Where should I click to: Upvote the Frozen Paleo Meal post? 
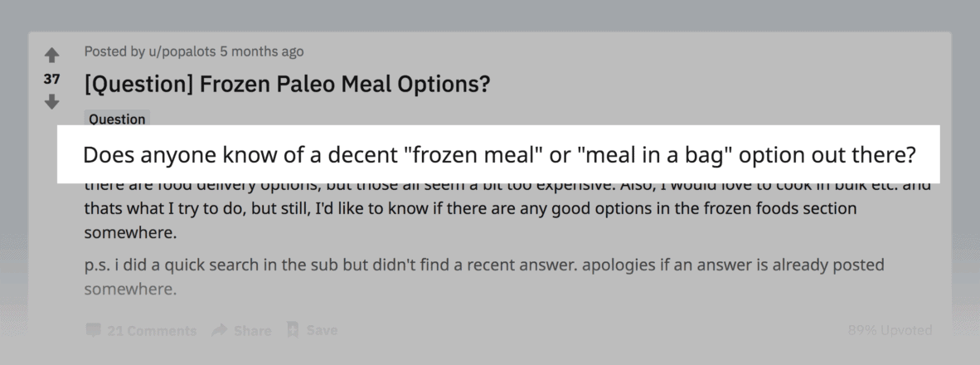(52, 55)
